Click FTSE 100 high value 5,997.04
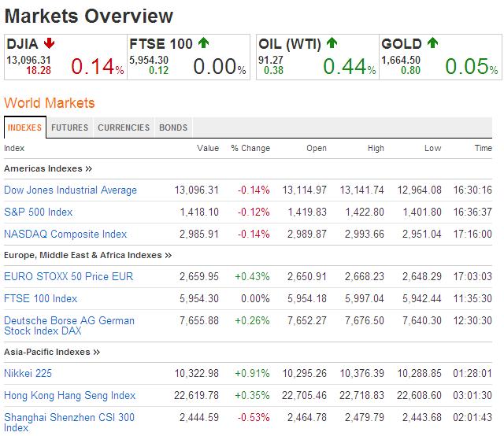Image resolution: width=504 pixels, height=436 pixels. pyautogui.click(x=365, y=298)
